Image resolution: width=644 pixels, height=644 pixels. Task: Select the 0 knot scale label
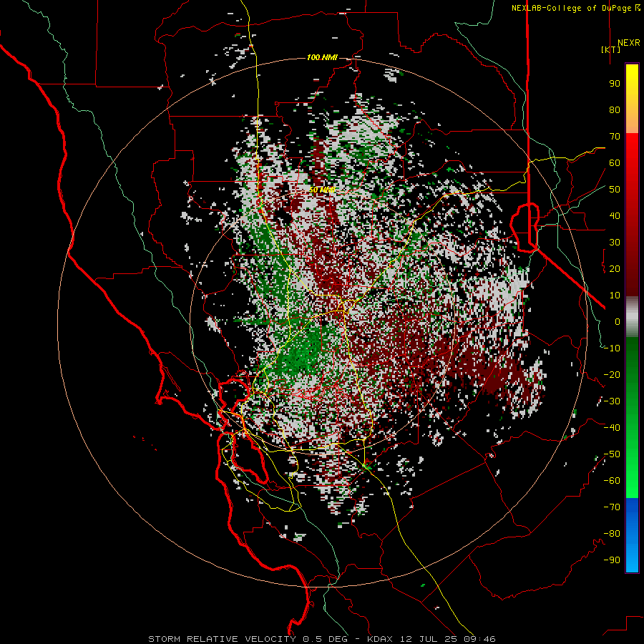point(618,322)
